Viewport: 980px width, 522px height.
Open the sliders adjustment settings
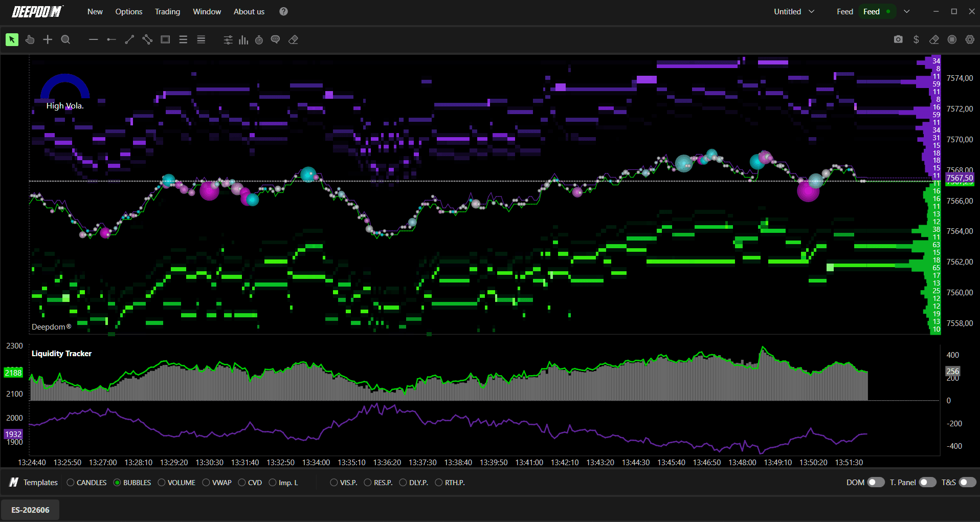coord(228,39)
